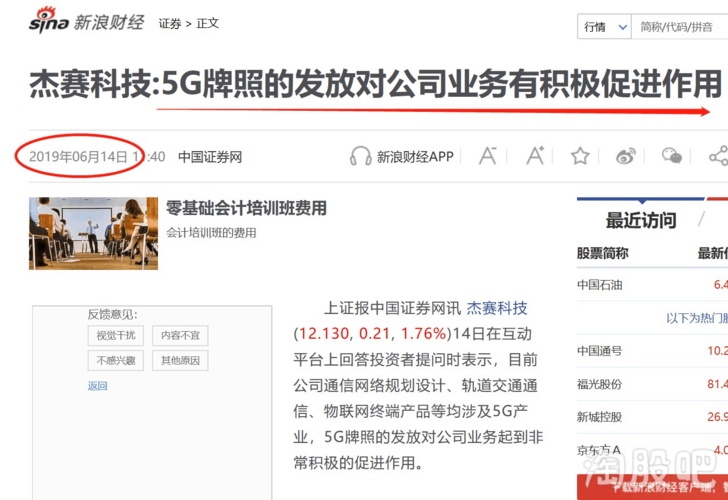This screenshot has width=728, height=500.
Task: Click the stock price 12.130 quote
Action: click(324, 333)
